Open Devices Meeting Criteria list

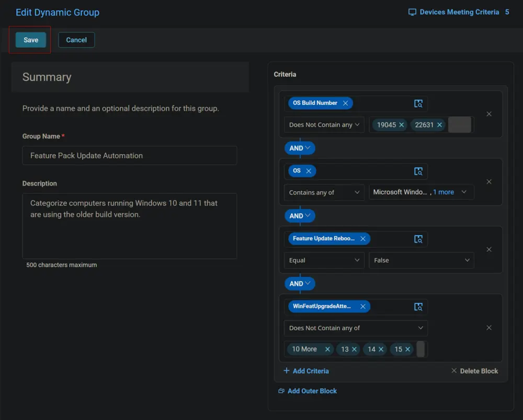[459, 13]
